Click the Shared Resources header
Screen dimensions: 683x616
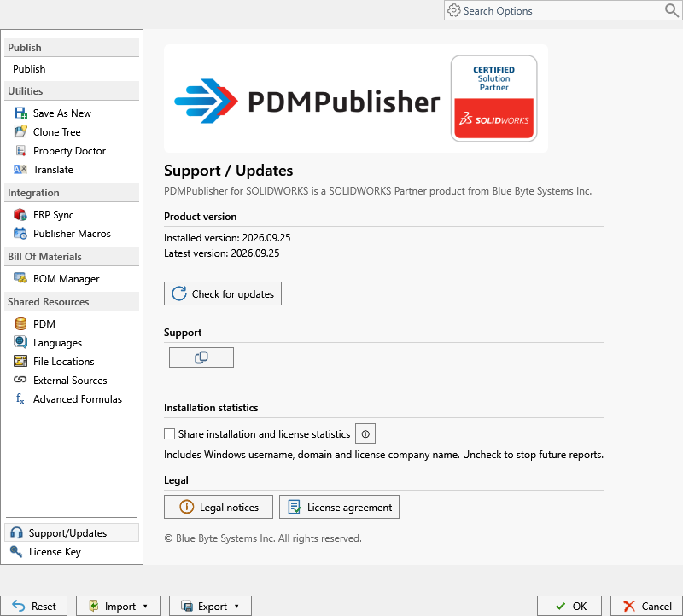point(72,302)
